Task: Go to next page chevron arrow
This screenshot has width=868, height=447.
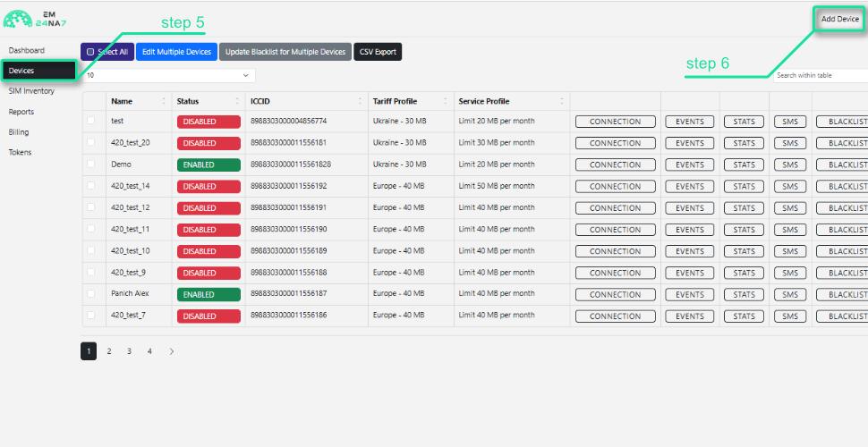Action: click(172, 351)
